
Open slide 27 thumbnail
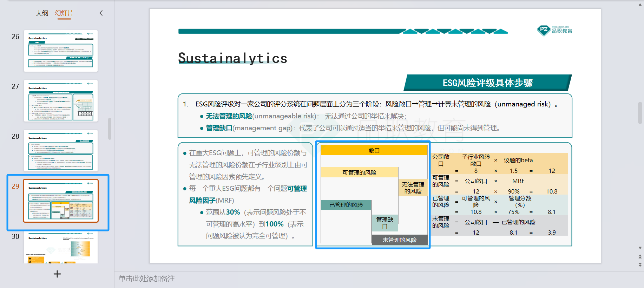61,101
